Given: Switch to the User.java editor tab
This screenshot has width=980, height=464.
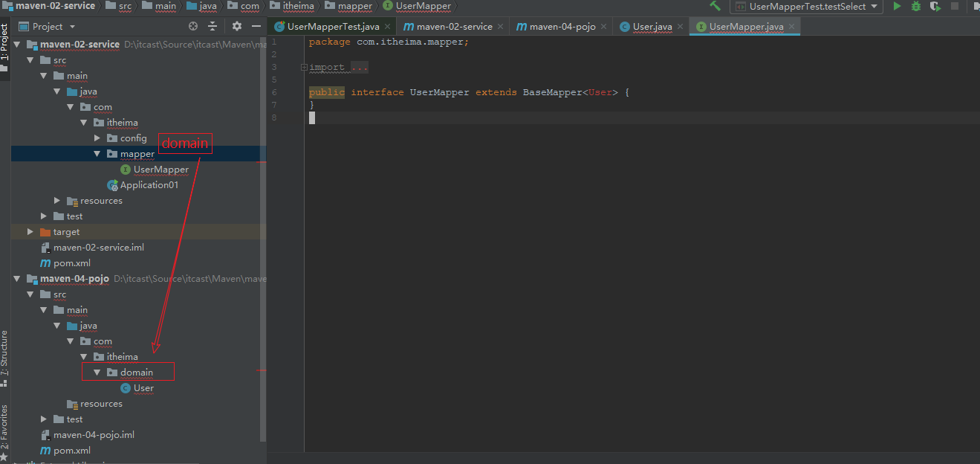Looking at the screenshot, I should point(652,27).
